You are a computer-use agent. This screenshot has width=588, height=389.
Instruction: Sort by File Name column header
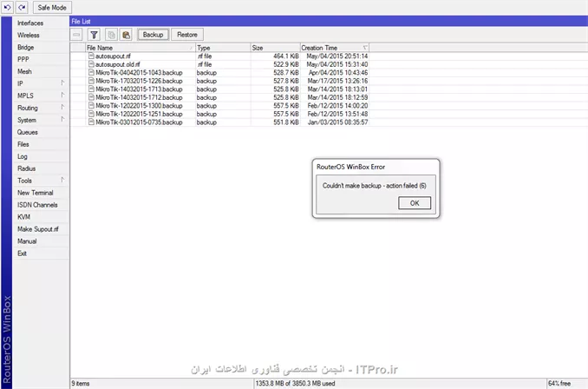pyautogui.click(x=140, y=48)
